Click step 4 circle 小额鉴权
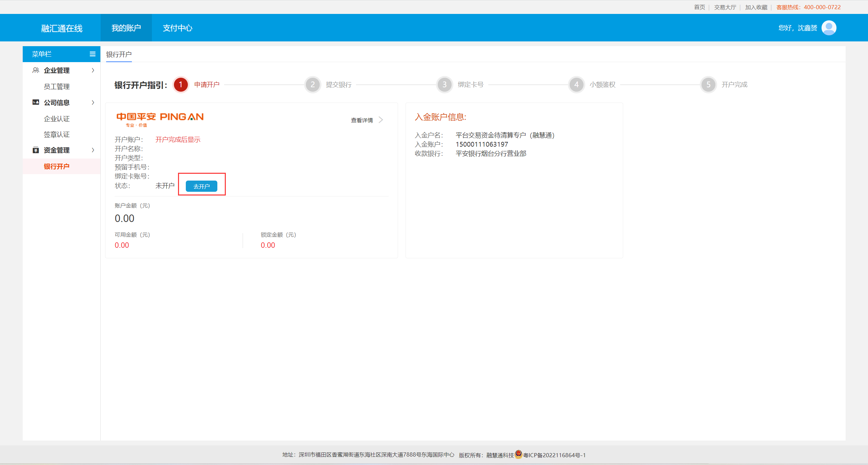Screen dimensions: 868x465 [576, 85]
